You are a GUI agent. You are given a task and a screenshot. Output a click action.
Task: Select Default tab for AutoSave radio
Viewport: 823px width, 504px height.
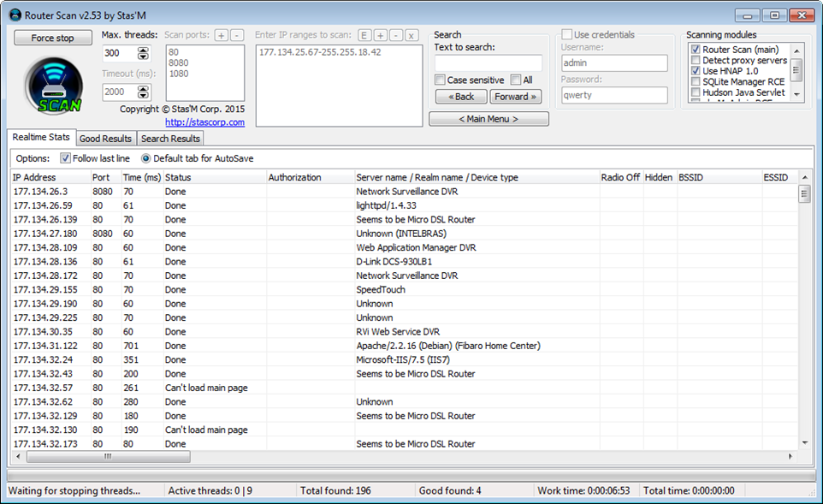[146, 158]
